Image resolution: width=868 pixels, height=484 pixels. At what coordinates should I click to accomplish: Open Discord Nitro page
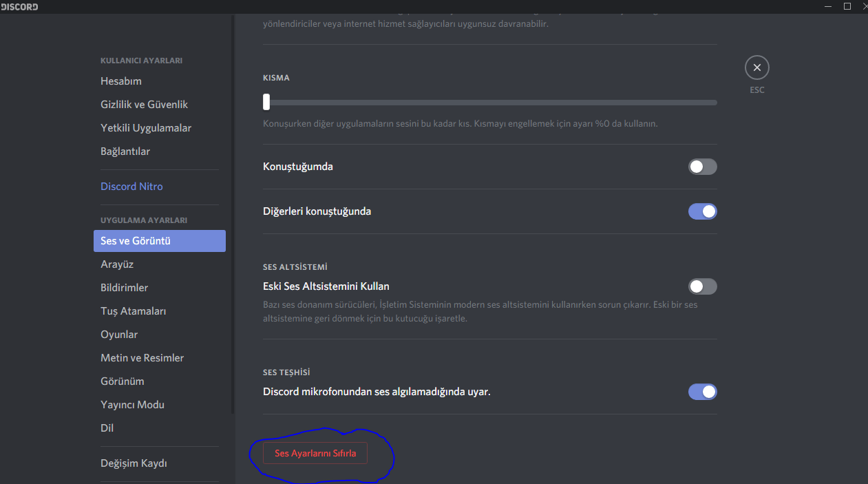pyautogui.click(x=159, y=187)
